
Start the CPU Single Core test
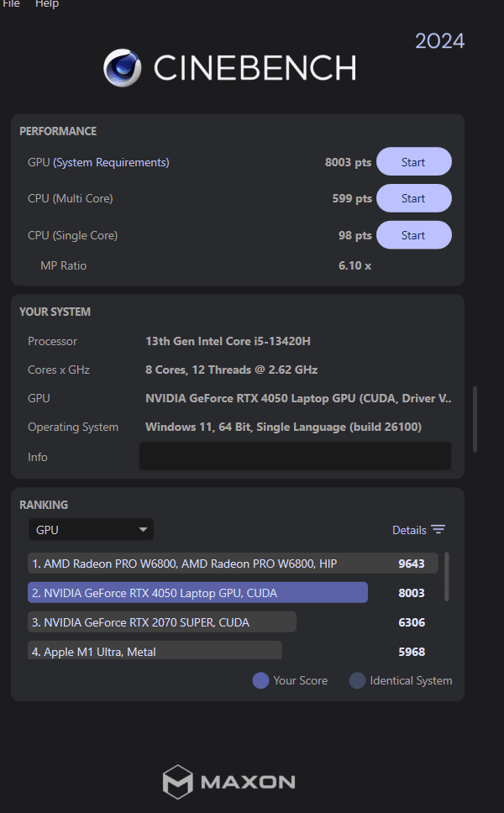click(414, 235)
